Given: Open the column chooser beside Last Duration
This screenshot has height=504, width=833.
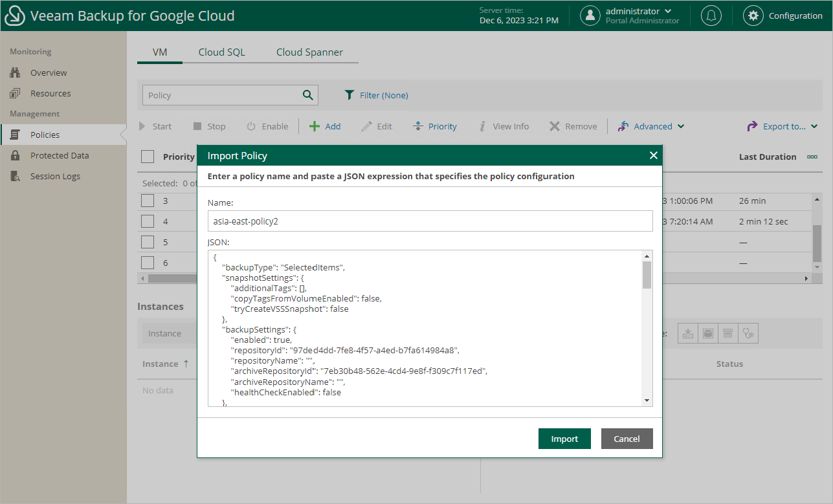Looking at the screenshot, I should (812, 157).
